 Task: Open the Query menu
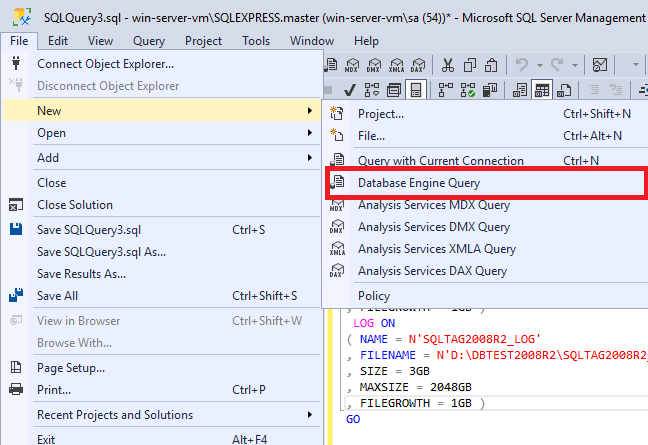click(x=149, y=41)
